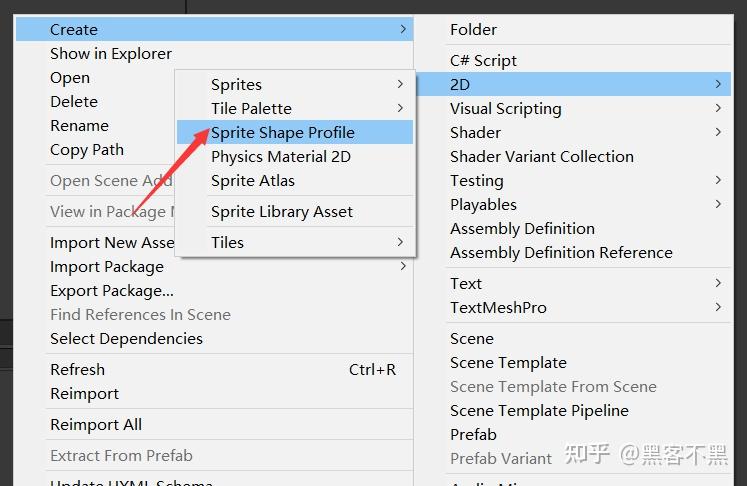This screenshot has height=486, width=747.
Task: Click Refresh in context menu
Action: pyautogui.click(x=78, y=369)
